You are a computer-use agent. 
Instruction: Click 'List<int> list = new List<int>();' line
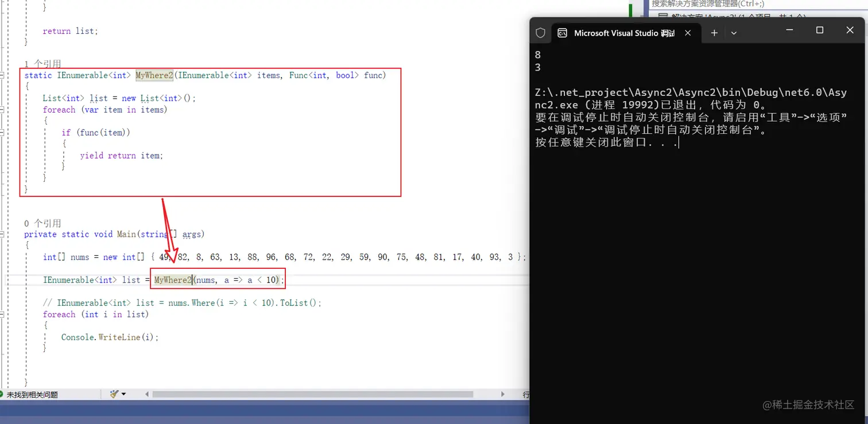119,98
